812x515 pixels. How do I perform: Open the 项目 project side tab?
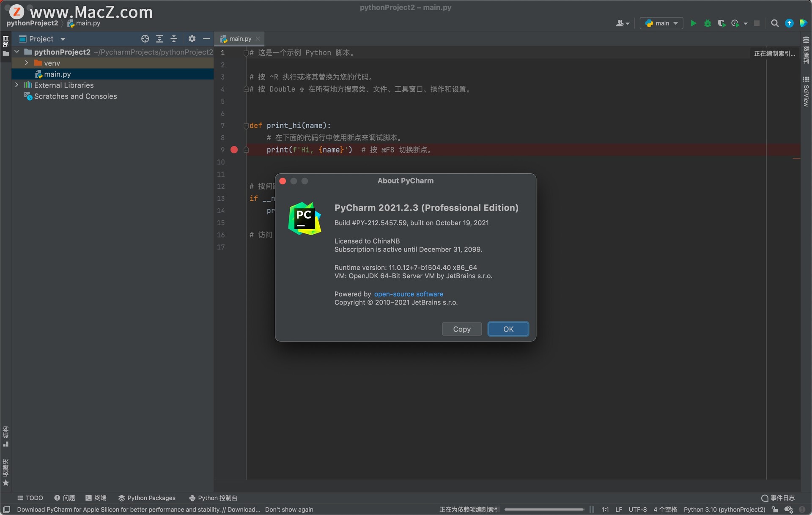pyautogui.click(x=5, y=46)
